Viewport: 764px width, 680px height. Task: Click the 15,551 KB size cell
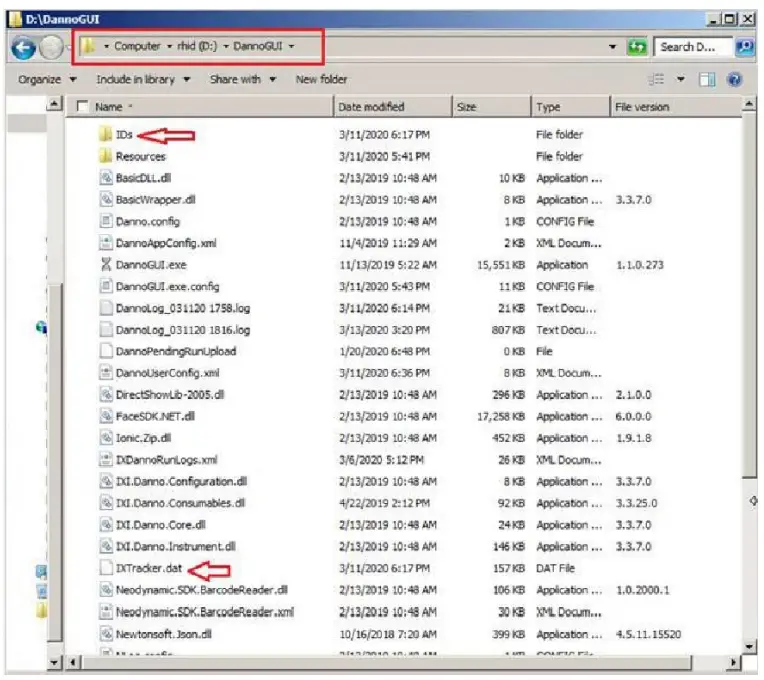click(x=501, y=264)
